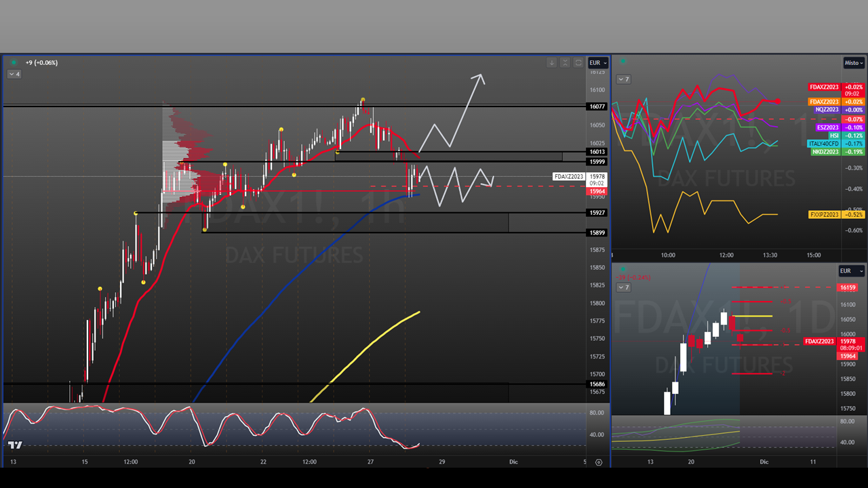Screen dimensions: 868x488
Task: Click the FDAXZ2023 symbol label on main chart
Action: click(568, 177)
